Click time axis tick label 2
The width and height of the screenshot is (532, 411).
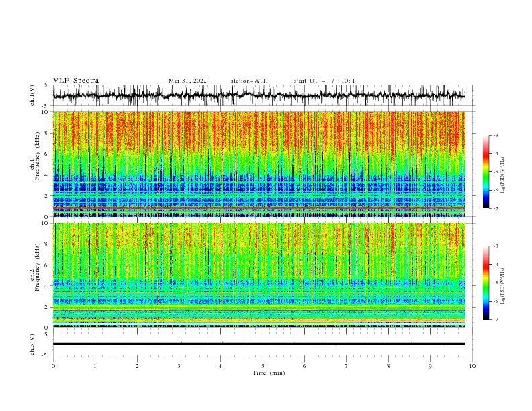[x=137, y=366]
